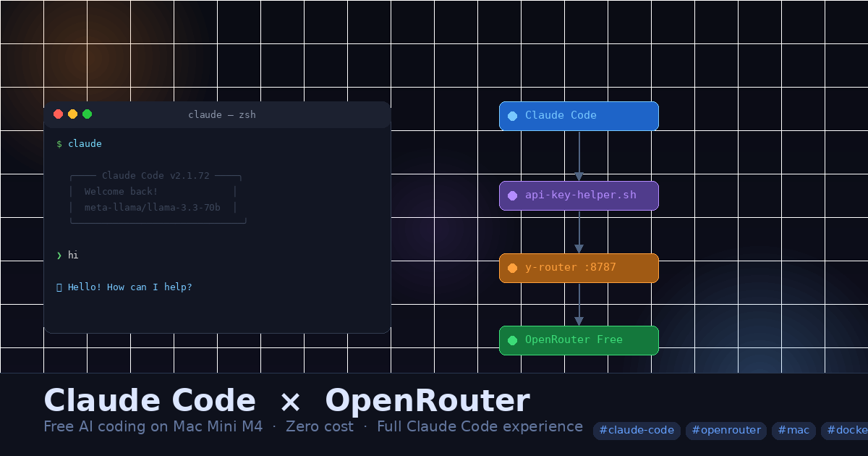Click the assistant icon beside the Hello response
The image size is (868, 456).
59,287
